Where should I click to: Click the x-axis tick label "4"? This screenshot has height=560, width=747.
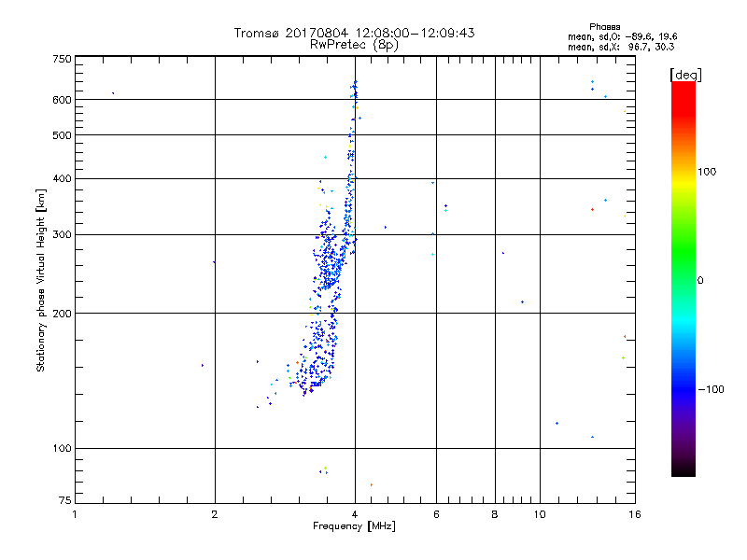355,514
